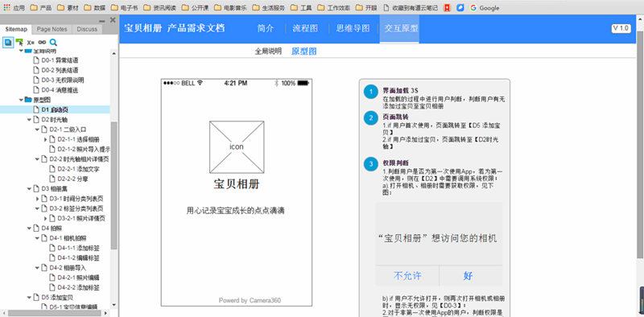Select the D4-1-1 添加标签 page
Screen dimensions: 644x317
pos(78,248)
